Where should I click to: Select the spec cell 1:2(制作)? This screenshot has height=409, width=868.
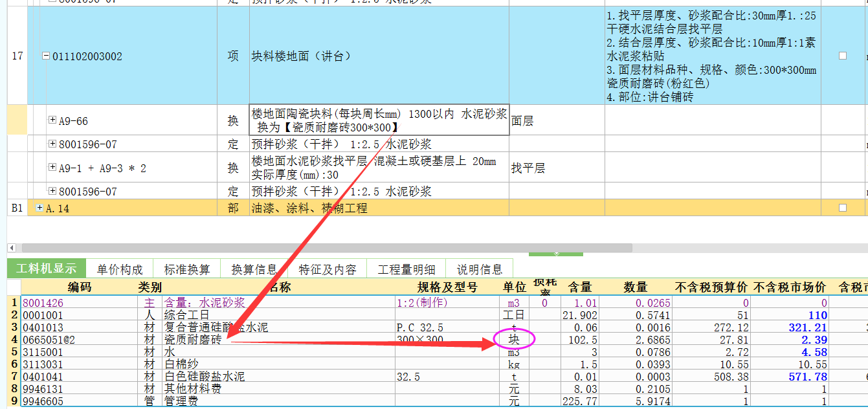pos(447,303)
